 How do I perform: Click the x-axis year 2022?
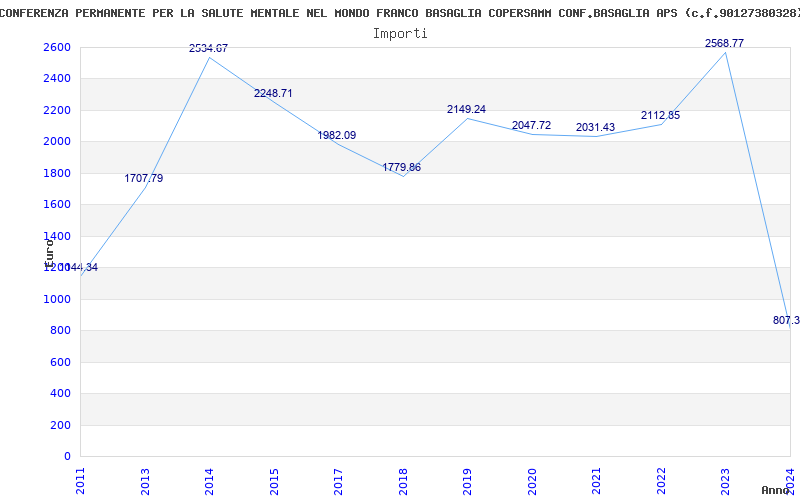click(661, 481)
